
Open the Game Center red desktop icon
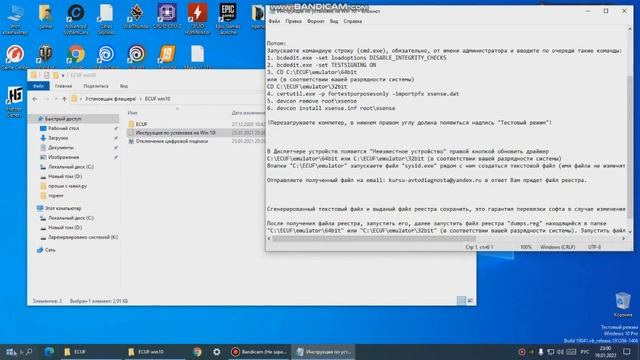[x=15, y=56]
